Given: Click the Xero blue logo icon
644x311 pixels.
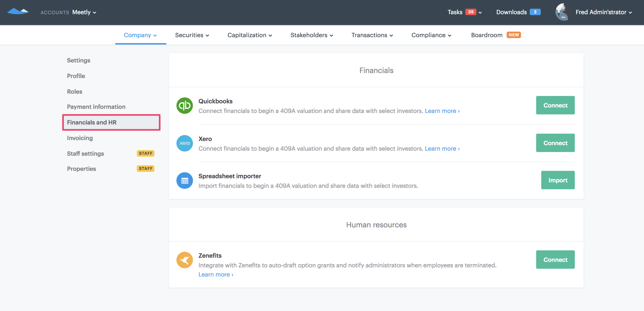Looking at the screenshot, I should click(185, 143).
